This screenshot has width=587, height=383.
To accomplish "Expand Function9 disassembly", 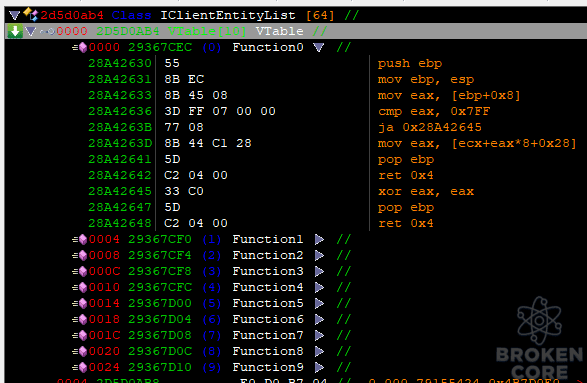I will [319, 367].
